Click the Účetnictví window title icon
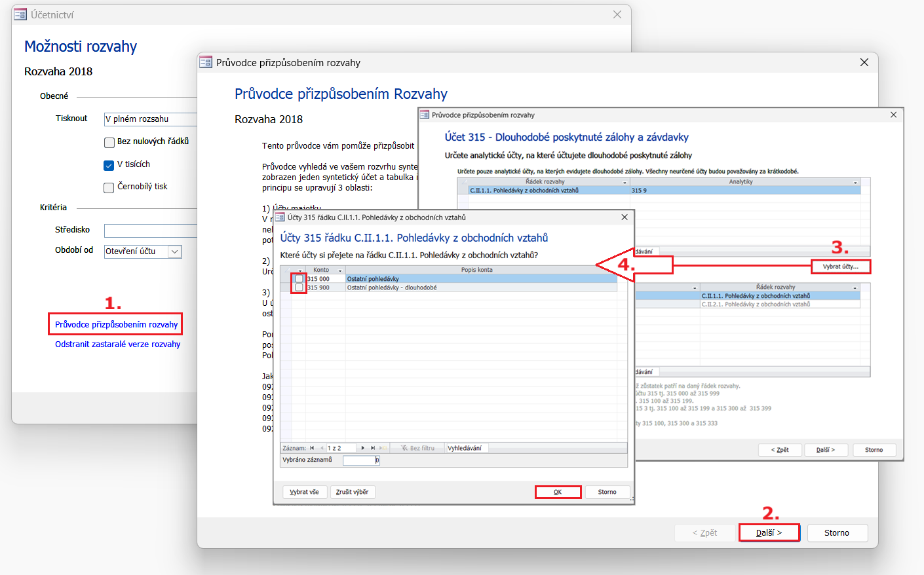Screen dimensions: 924x575 coord(20,14)
